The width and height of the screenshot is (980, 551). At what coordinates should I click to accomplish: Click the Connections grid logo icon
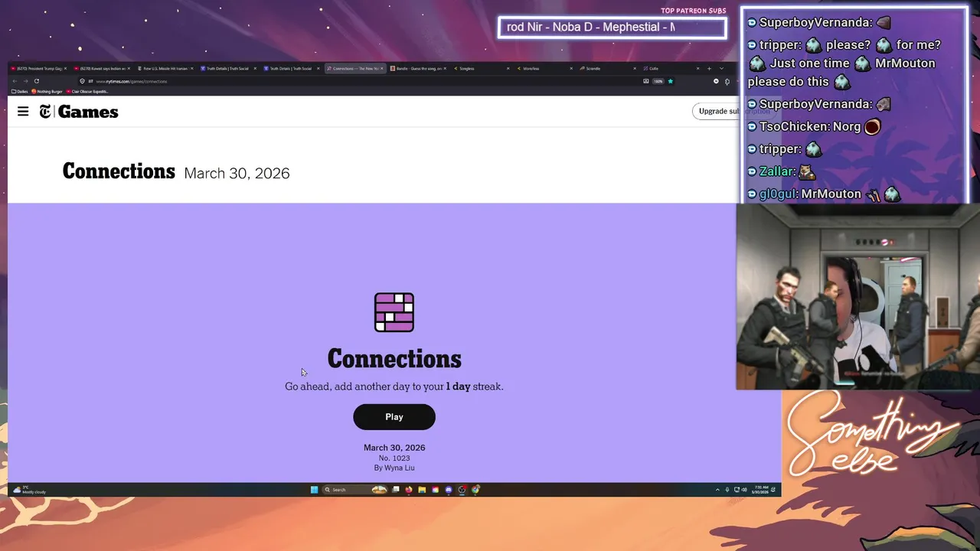pos(394,312)
